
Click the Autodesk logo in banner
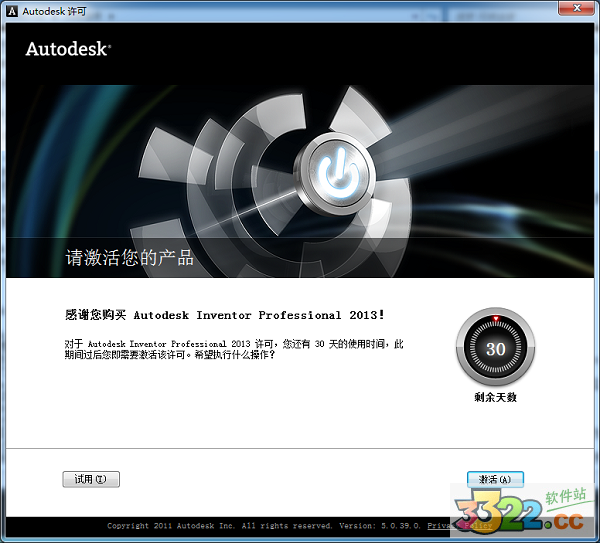68,49
